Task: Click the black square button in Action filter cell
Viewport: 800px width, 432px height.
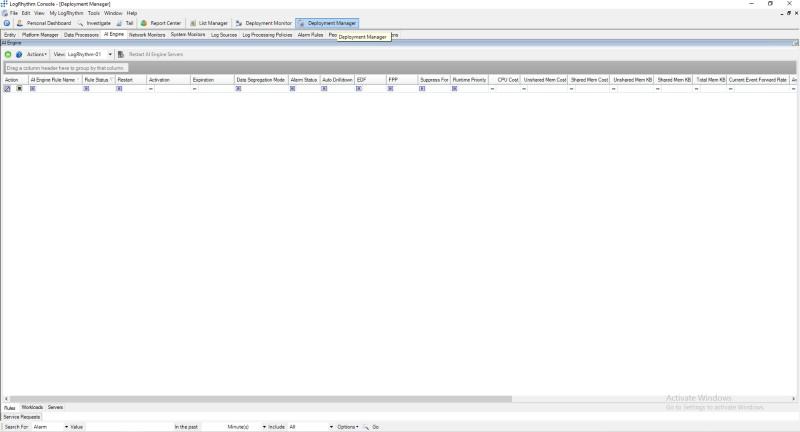Action: coord(19,88)
